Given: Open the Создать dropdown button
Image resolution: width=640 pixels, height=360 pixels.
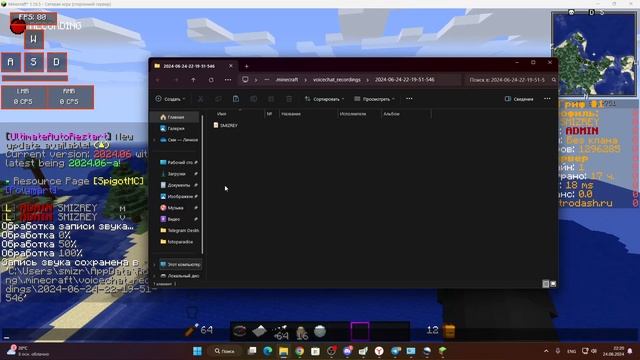Looking at the screenshot, I should click(171, 99).
